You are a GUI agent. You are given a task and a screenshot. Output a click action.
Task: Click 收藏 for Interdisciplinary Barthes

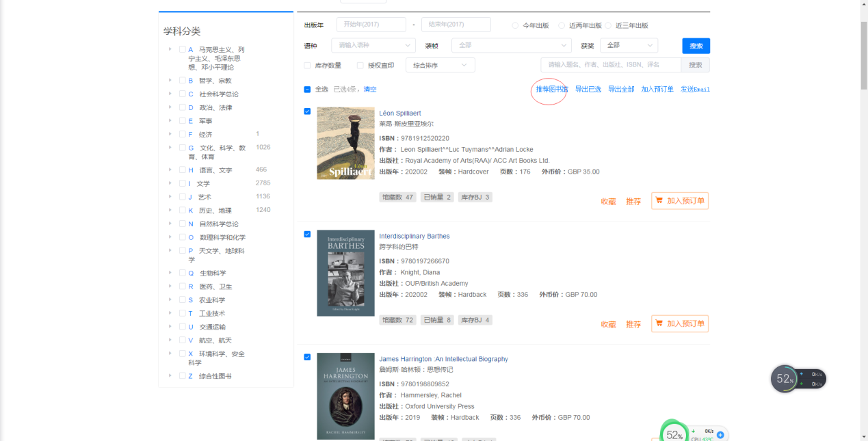pos(608,325)
